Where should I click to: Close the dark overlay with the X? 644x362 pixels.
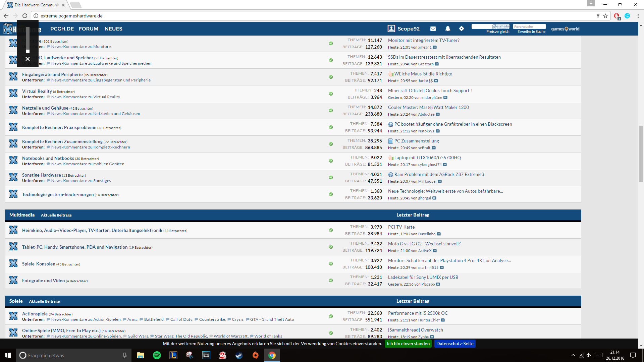coord(28,59)
